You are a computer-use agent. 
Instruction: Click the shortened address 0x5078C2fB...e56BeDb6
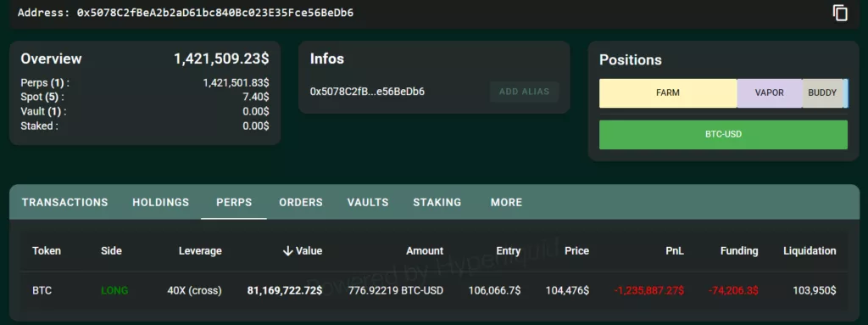coord(367,92)
